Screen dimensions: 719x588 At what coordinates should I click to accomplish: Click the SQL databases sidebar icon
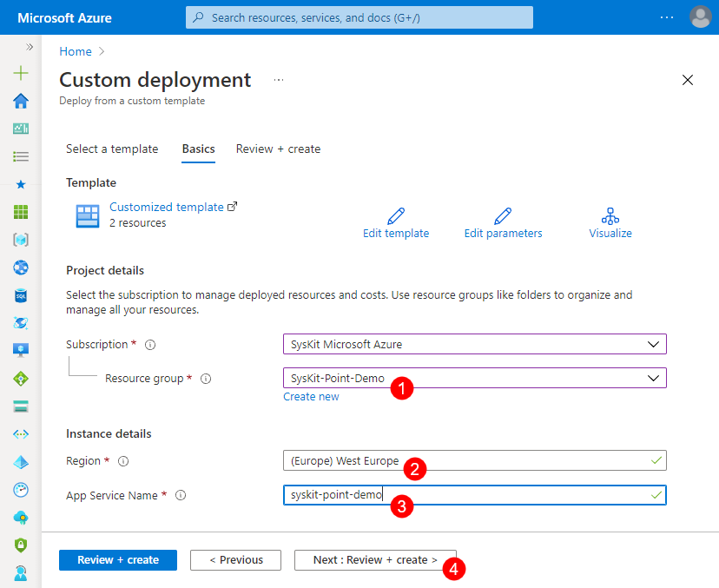[x=19, y=295]
